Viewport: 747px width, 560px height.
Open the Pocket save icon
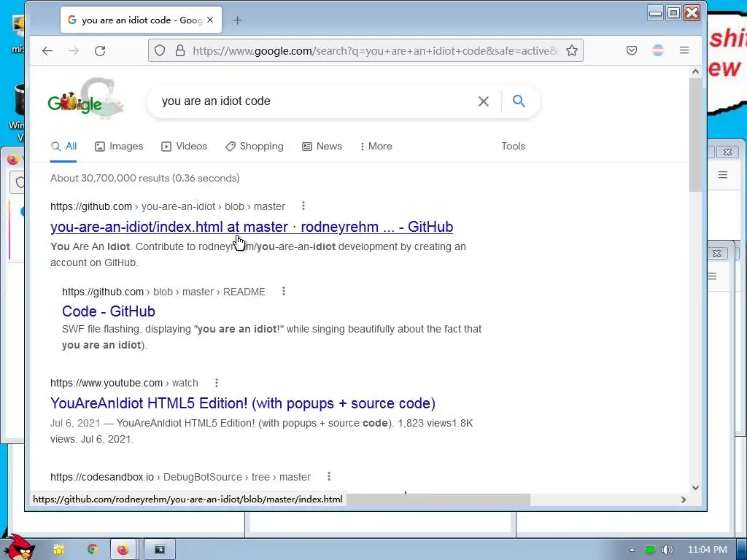[632, 50]
